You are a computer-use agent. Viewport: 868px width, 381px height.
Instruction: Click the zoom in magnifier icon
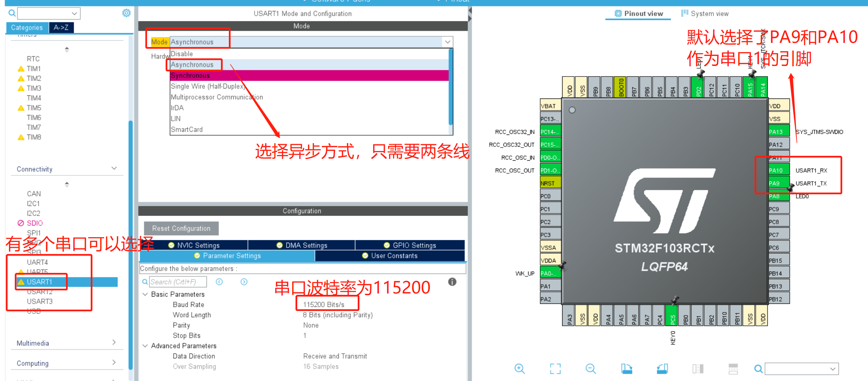pyautogui.click(x=519, y=369)
